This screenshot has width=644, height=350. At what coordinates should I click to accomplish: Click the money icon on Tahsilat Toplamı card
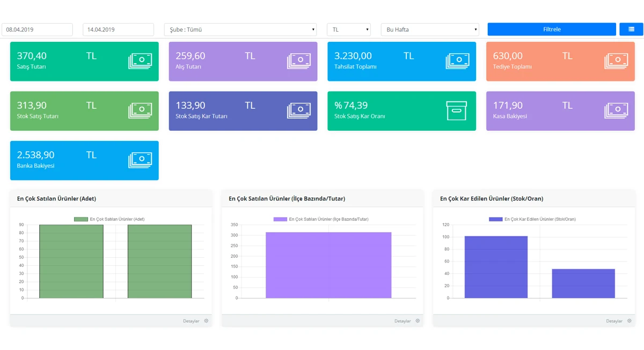[x=457, y=61]
